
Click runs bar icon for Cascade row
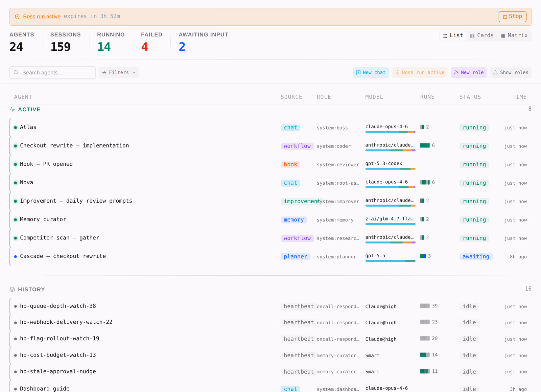(x=423, y=256)
